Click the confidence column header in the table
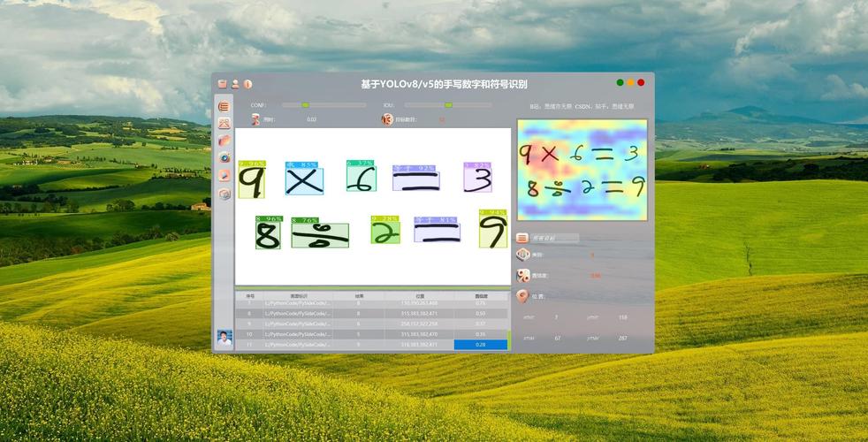This screenshot has height=442, width=868. (x=481, y=295)
